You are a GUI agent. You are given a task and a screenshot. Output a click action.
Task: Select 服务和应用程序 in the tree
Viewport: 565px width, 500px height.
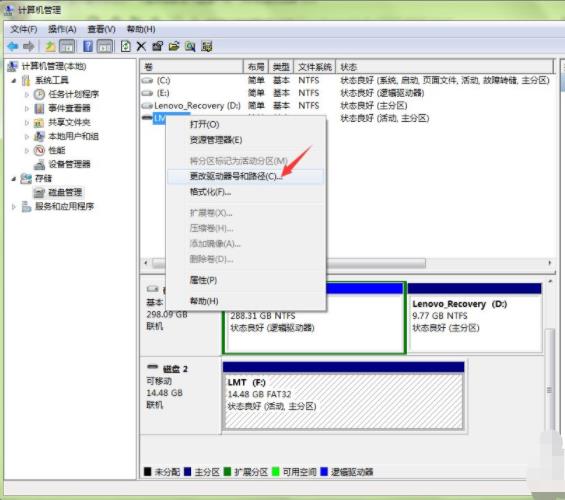[x=64, y=206]
